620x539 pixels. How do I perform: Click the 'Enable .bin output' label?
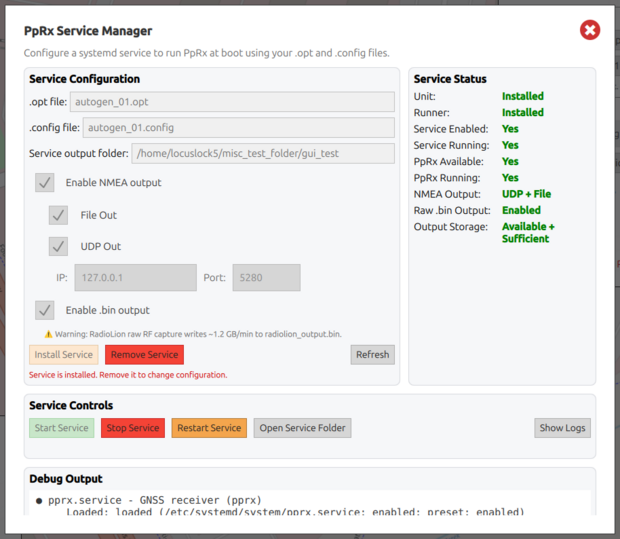click(108, 310)
